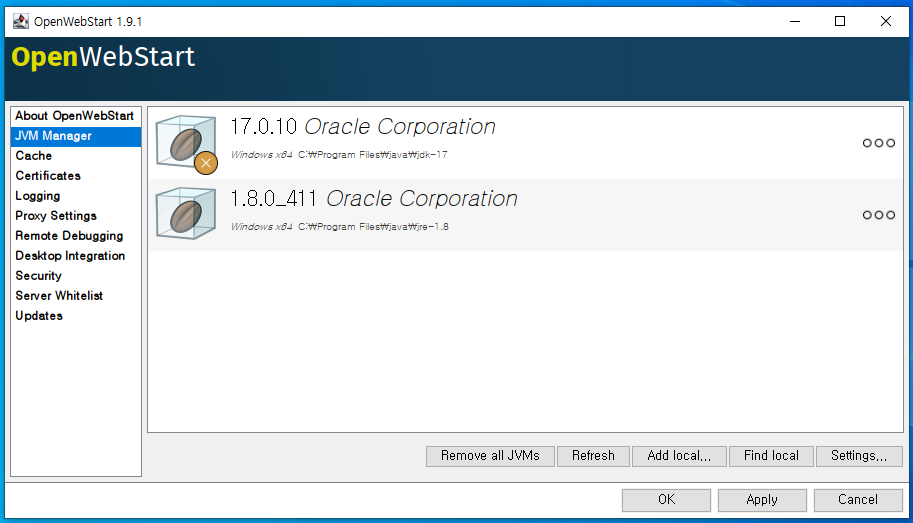
Task: Click Add local... button
Action: click(679, 456)
